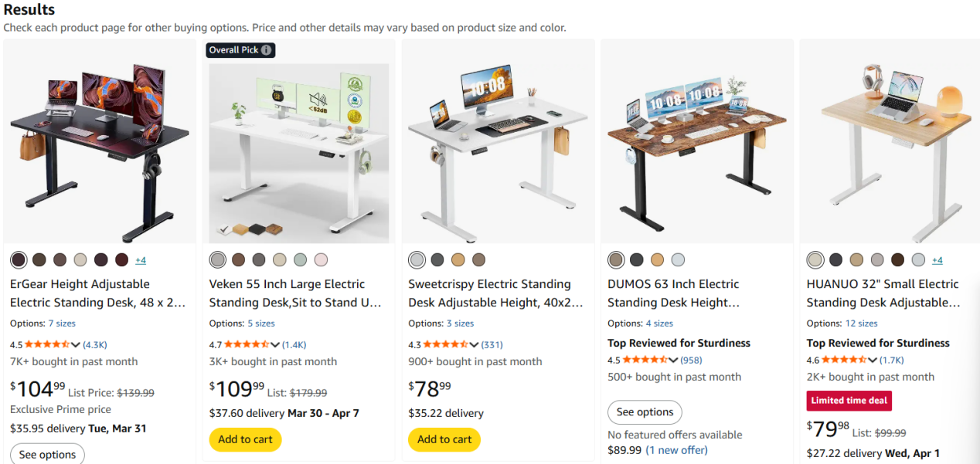
Task: Click the Sweetcrispy desk star rating icons
Action: click(x=446, y=344)
